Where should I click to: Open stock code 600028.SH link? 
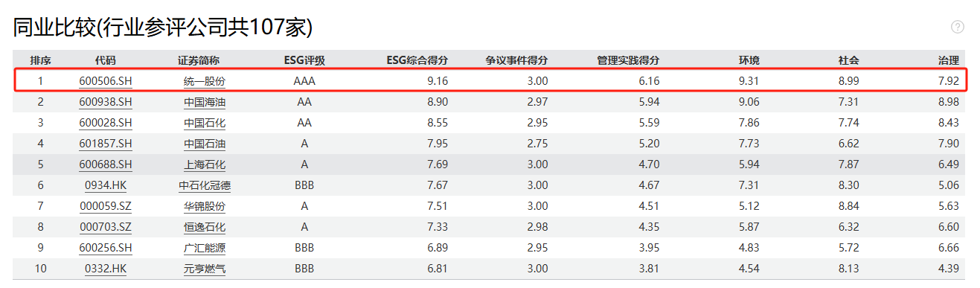[x=106, y=122]
